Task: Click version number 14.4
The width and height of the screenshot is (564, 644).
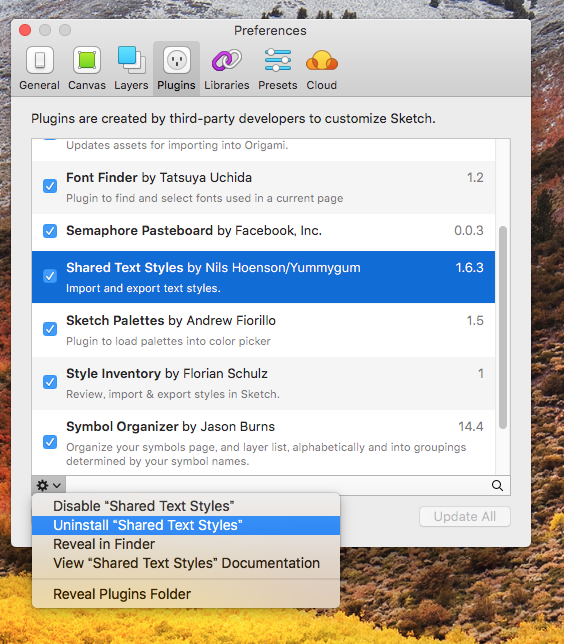Action: [x=471, y=427]
